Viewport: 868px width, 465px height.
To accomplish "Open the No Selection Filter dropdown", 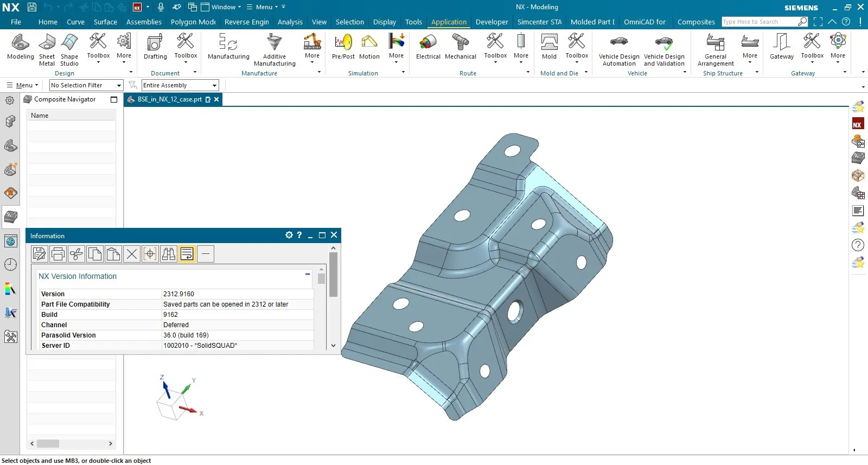I will click(x=86, y=85).
